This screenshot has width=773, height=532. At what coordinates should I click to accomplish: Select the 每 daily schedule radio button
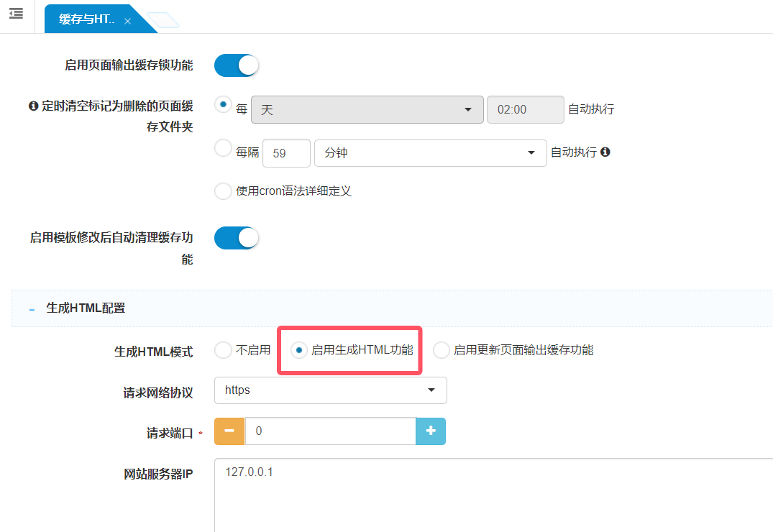[x=223, y=104]
